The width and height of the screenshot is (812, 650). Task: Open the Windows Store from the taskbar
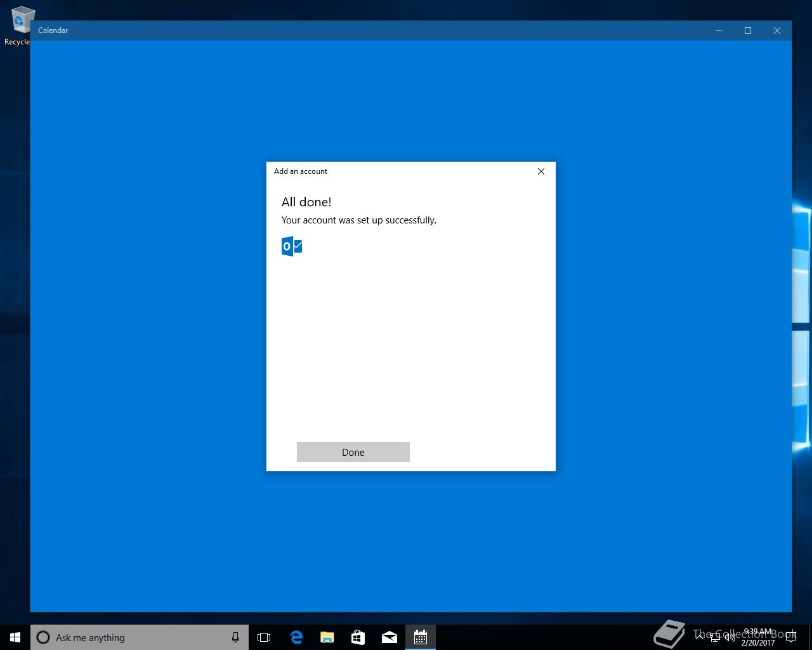coord(358,637)
